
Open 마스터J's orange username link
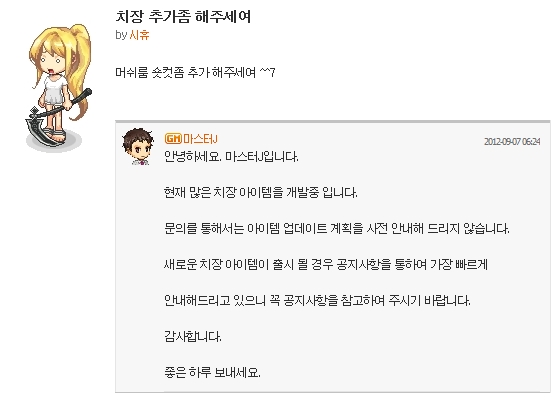[200, 139]
